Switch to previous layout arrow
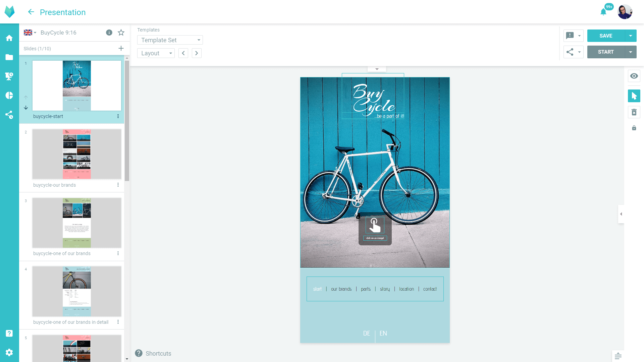Screen dimensions: 644x362 183,53
